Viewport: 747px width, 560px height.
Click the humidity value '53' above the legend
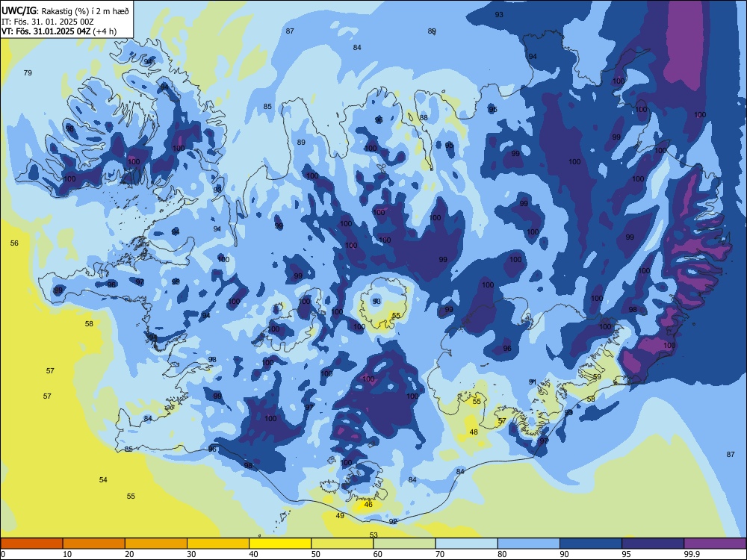coord(373,535)
